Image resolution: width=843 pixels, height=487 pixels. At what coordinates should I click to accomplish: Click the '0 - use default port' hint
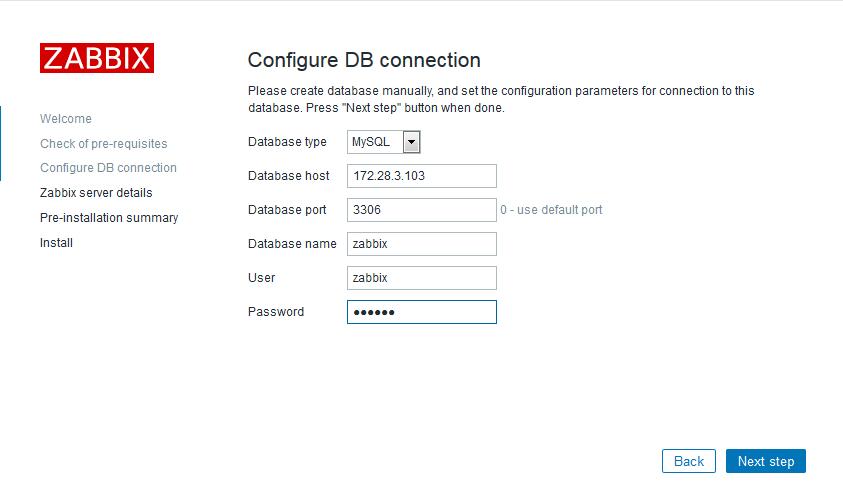(551, 210)
